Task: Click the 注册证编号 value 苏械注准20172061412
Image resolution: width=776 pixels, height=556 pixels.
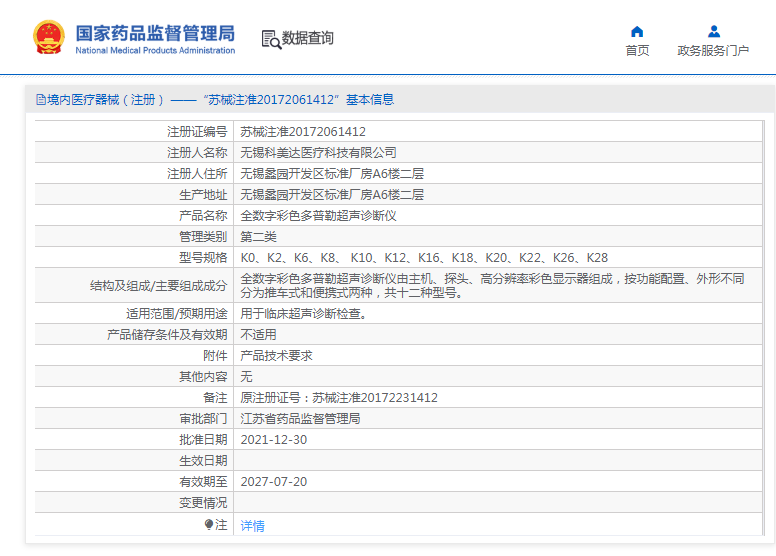Action: pos(303,132)
